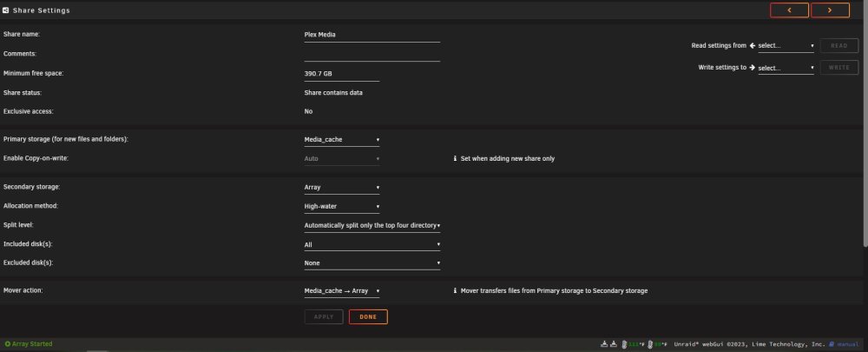Click the 'Read settings from' label text
The height and width of the screenshot is (352, 868).
click(x=719, y=45)
